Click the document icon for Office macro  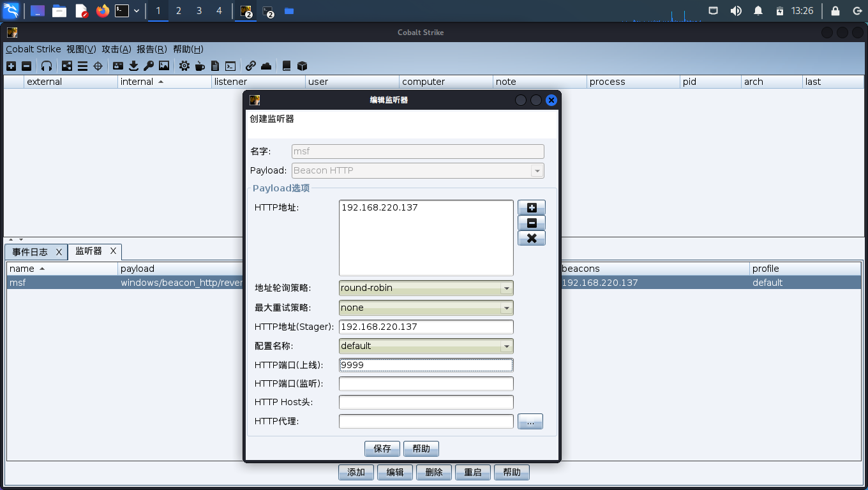(x=215, y=66)
